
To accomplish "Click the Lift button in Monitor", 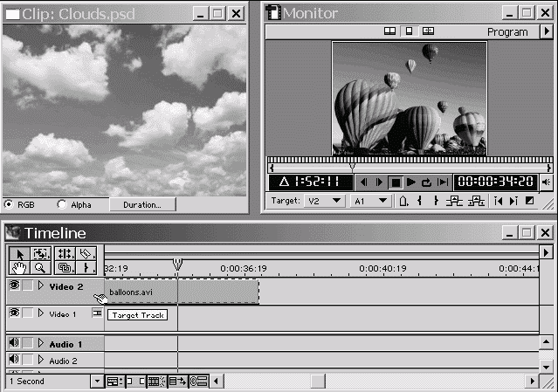I will pyautogui.click(x=453, y=202).
